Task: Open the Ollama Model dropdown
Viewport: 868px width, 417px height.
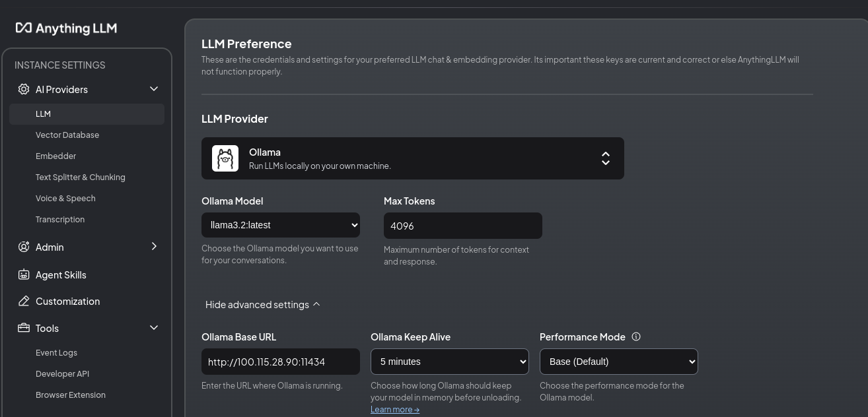Action: [x=281, y=225]
